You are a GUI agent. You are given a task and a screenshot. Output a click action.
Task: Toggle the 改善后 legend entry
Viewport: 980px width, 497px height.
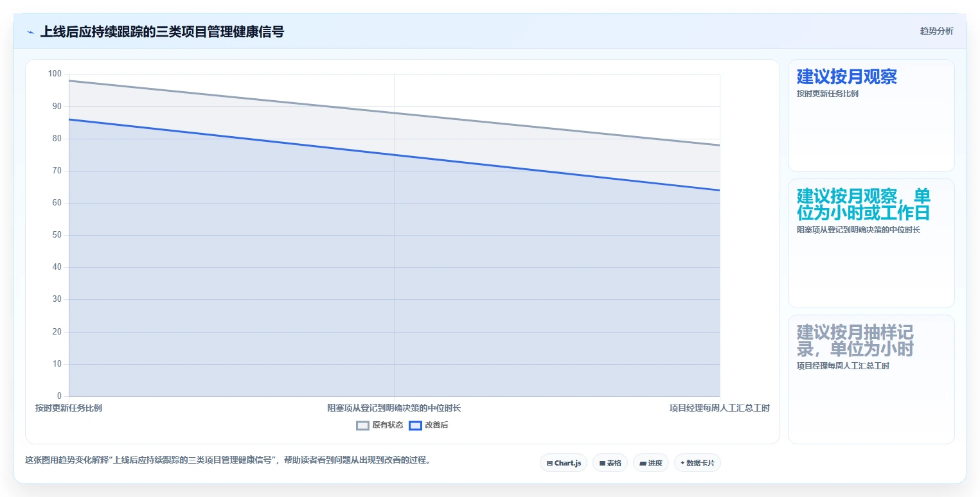[x=429, y=425]
